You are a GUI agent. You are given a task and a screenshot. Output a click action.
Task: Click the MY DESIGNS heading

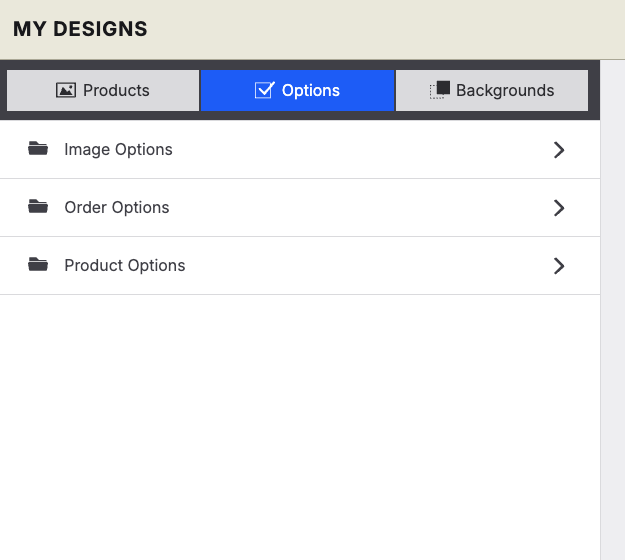(80, 29)
